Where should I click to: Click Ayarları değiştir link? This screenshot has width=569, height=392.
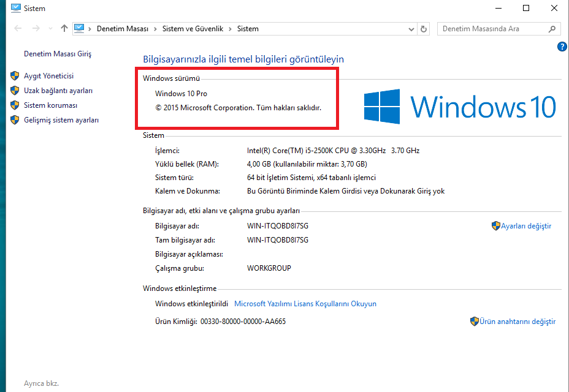click(525, 226)
